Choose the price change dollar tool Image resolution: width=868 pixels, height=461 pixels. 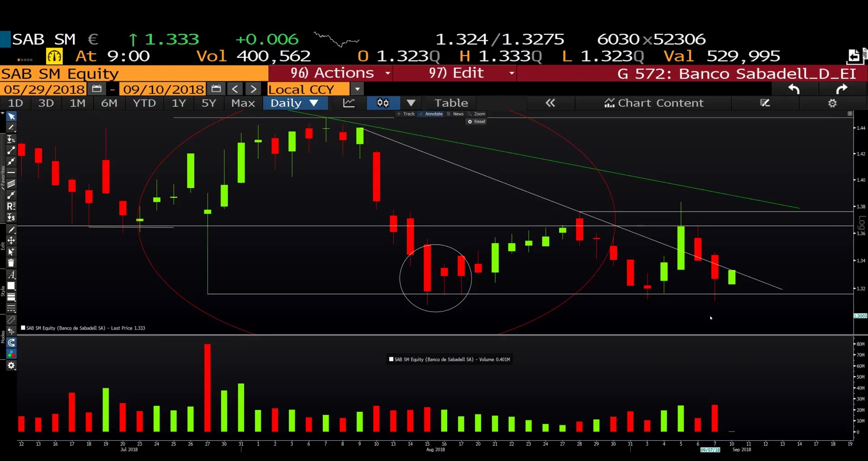click(11, 218)
